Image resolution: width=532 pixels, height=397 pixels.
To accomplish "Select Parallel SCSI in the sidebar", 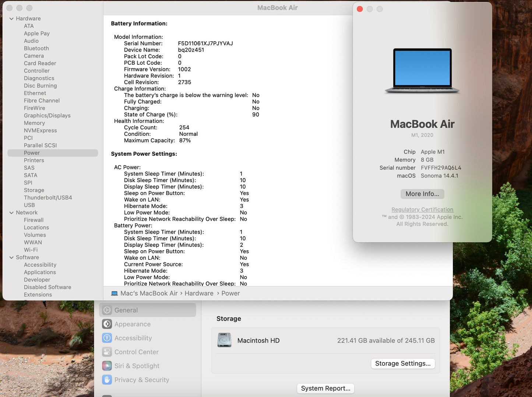I will [40, 145].
